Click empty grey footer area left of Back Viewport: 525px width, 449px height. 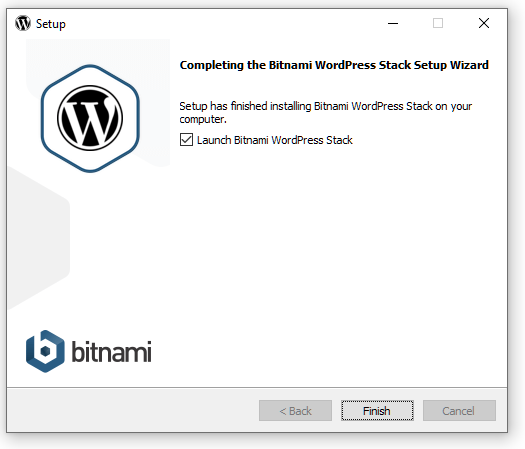coord(132,410)
